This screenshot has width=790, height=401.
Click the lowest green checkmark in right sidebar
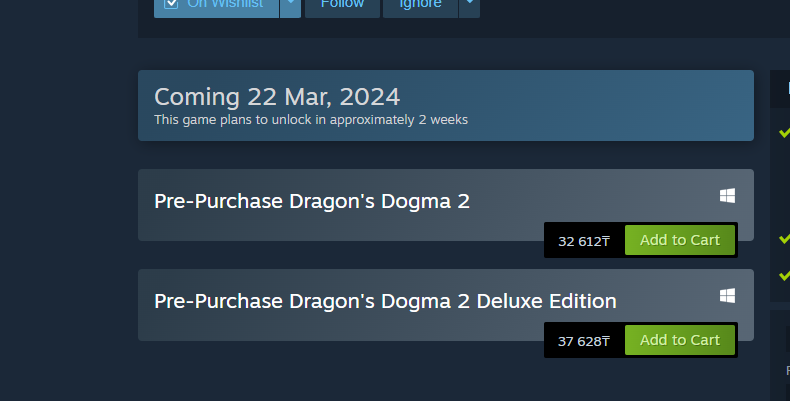pyautogui.click(x=784, y=276)
